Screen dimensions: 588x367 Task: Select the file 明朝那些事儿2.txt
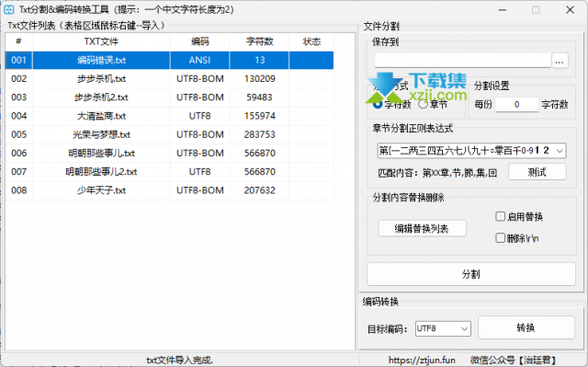pyautogui.click(x=101, y=172)
